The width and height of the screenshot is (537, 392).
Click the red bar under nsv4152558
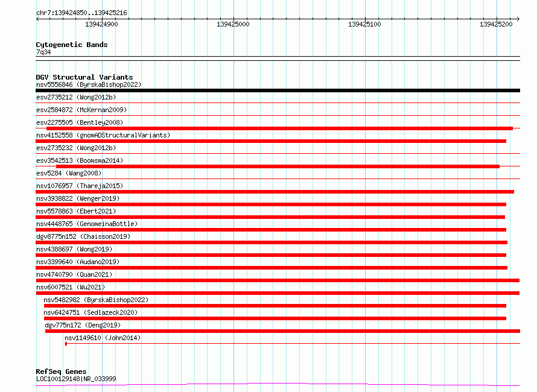pos(271,141)
